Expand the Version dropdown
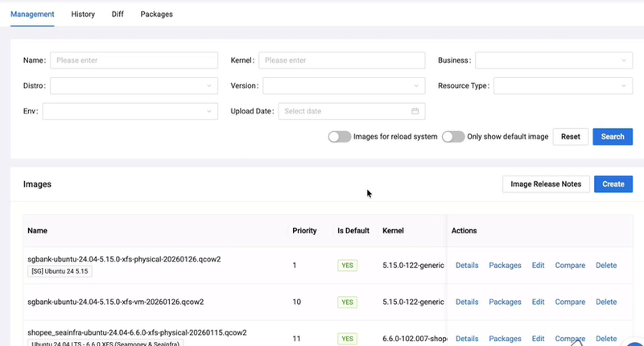Screen dimensions: 644x346 [344, 86]
